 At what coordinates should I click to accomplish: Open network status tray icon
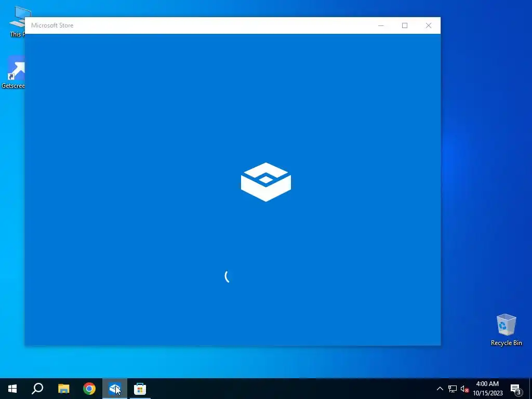point(453,389)
